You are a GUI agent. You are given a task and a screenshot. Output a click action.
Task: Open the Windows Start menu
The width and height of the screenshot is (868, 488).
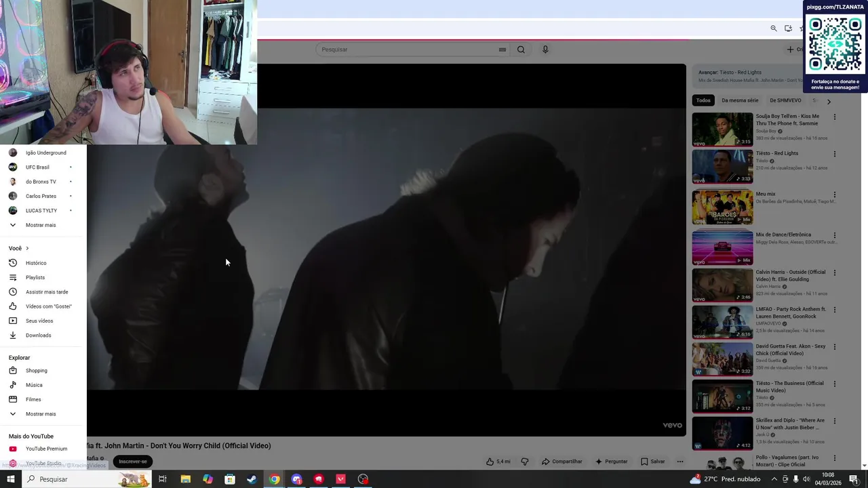[10, 479]
